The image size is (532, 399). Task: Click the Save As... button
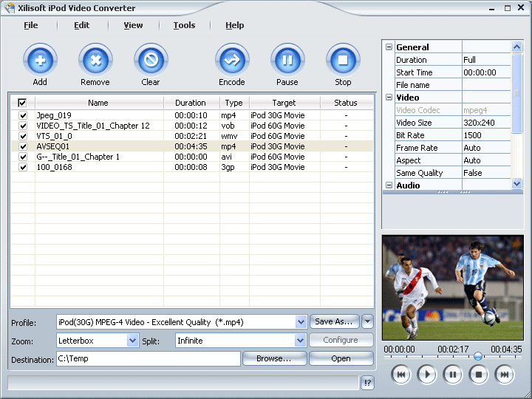point(334,321)
